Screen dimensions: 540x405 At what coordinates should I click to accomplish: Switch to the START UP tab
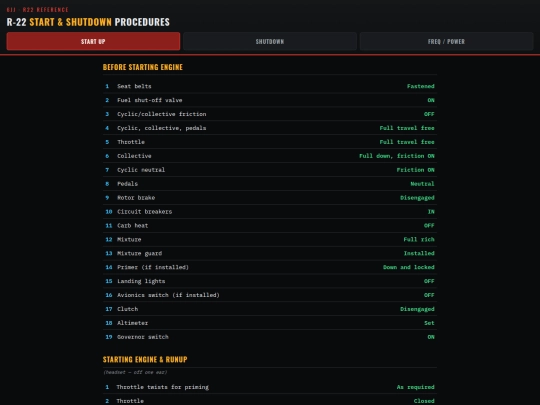[93, 41]
